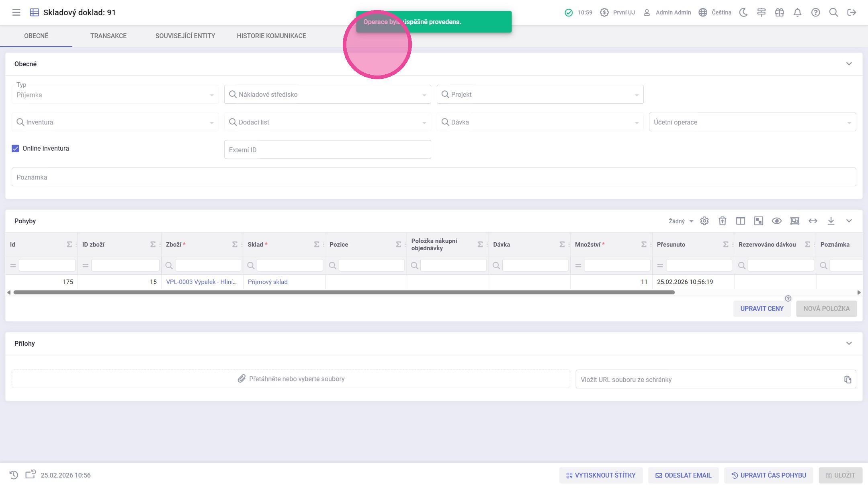The image size is (868, 488).
Task: Open the notifications bell
Action: point(797,12)
